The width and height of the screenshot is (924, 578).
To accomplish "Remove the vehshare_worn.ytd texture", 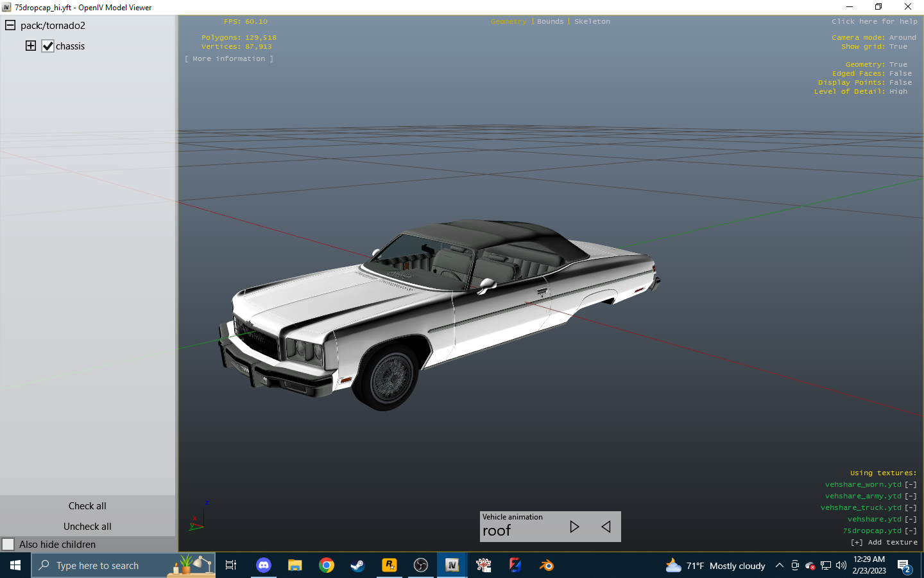I will (x=911, y=484).
